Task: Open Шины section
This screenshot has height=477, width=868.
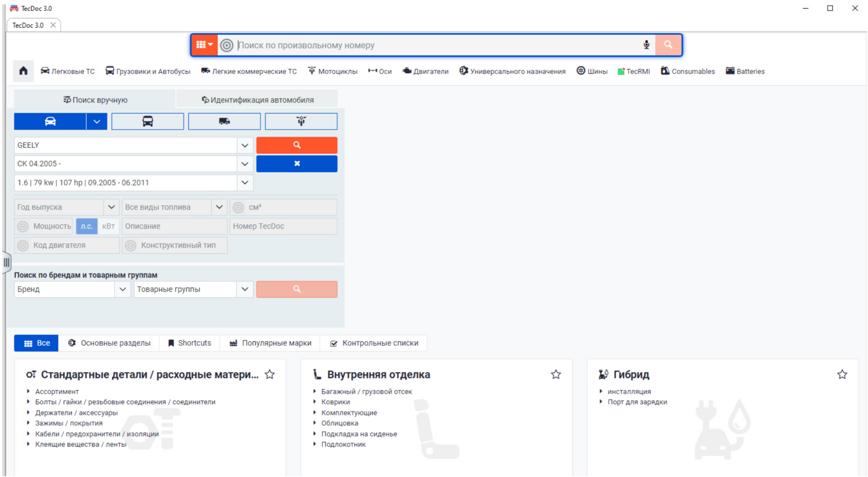Action: coord(592,71)
